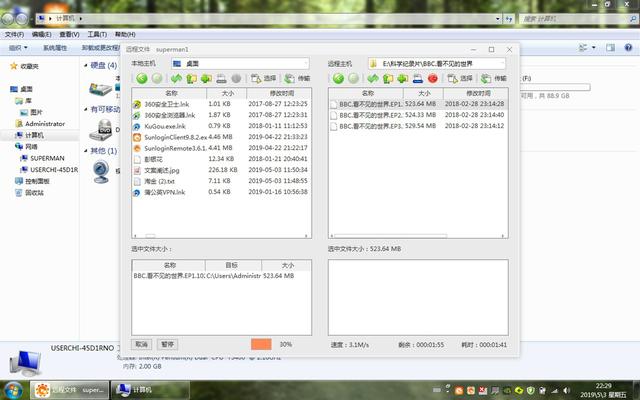
Task: Refresh the local host file list
Action: coord(176,78)
